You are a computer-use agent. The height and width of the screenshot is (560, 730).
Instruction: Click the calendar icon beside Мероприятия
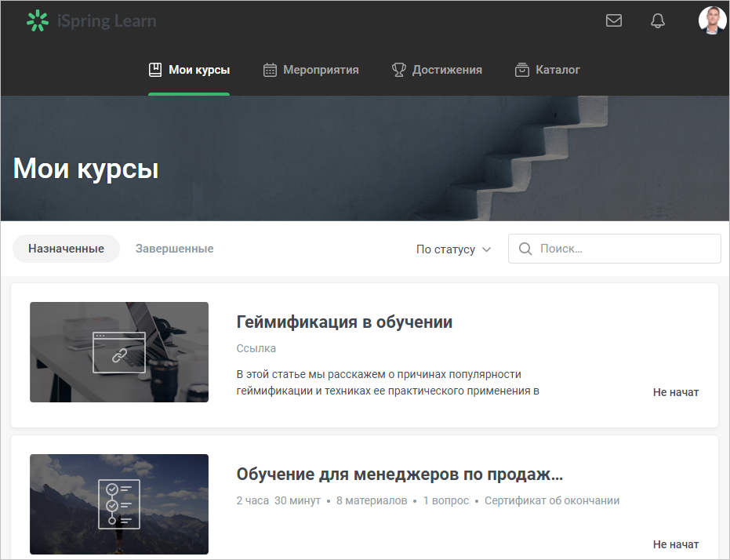tap(270, 70)
